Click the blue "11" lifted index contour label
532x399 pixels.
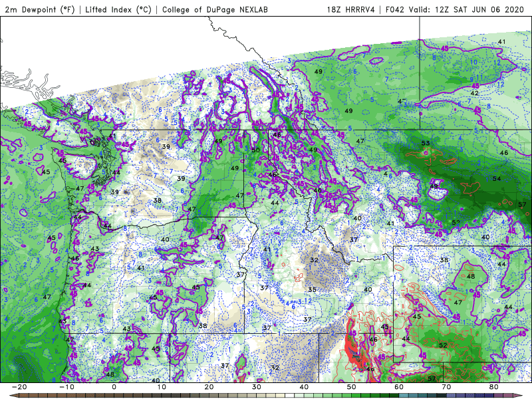click(x=479, y=77)
